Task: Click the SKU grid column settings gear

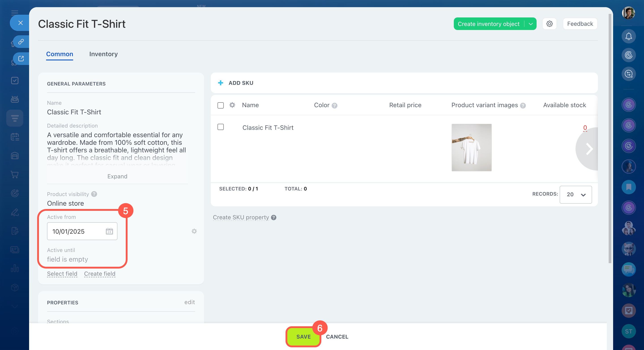Action: pos(232,105)
